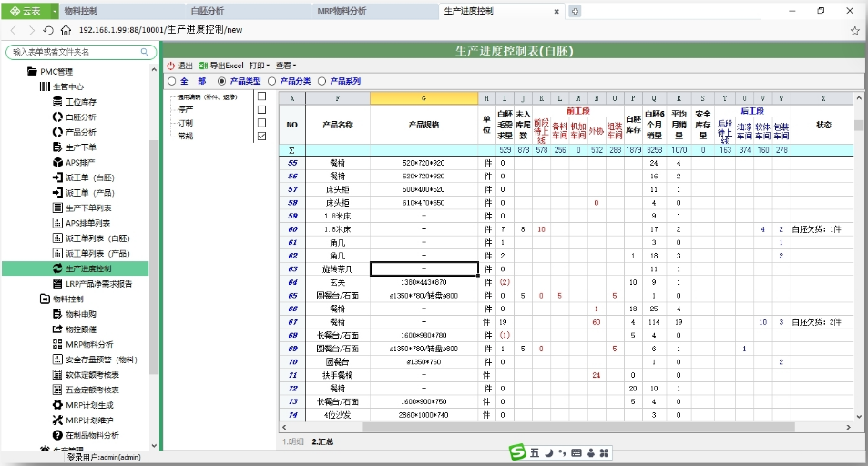
Task: Switch to the 2.汇总 sheet tab
Action: (322, 441)
